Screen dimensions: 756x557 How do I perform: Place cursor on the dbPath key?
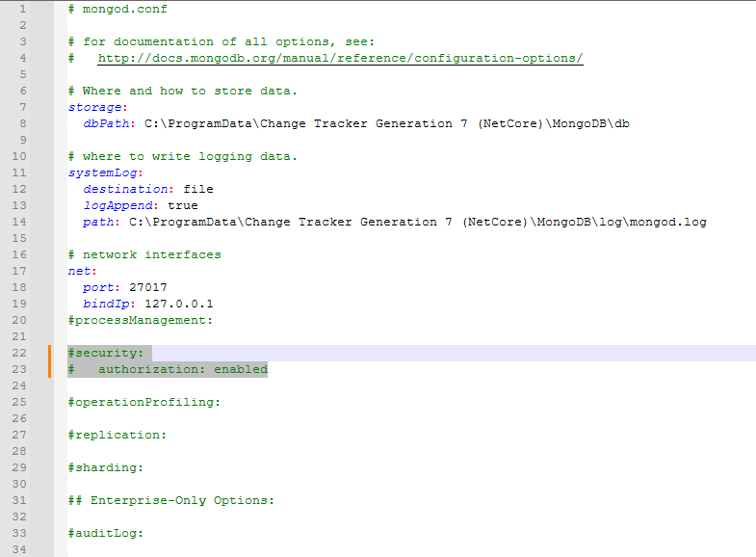(x=106, y=123)
